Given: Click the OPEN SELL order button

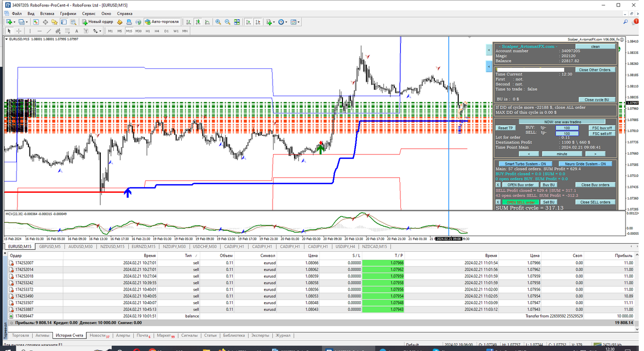Looking at the screenshot, I should tap(521, 202).
